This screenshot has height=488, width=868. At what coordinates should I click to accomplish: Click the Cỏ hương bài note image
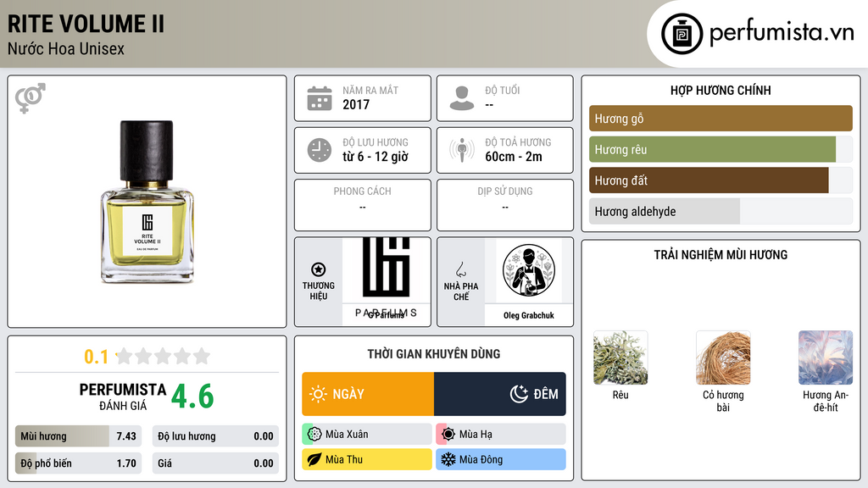(723, 358)
